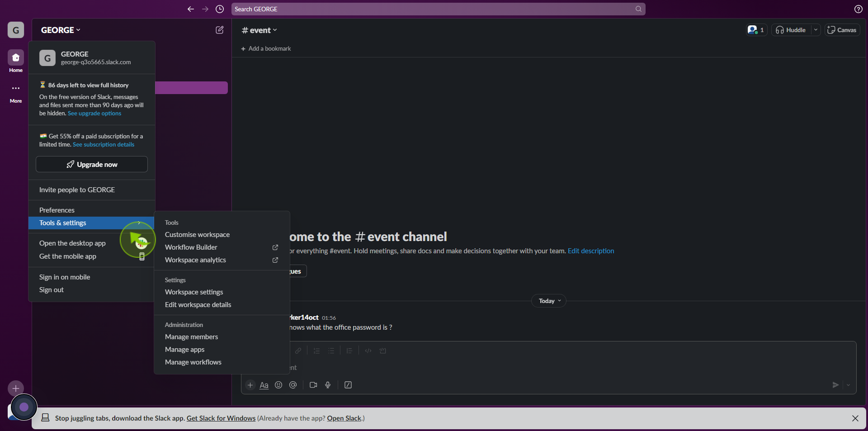Expand the # event channel dropdown

point(259,30)
